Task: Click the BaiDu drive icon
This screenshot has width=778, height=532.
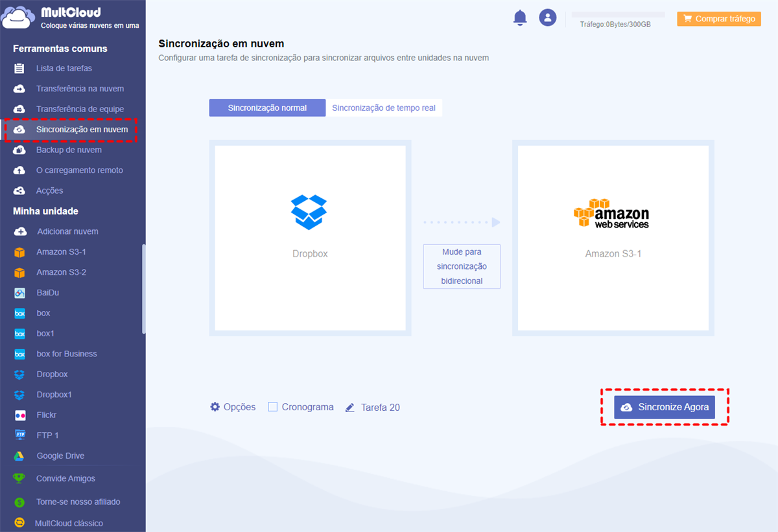Action: [x=19, y=293]
